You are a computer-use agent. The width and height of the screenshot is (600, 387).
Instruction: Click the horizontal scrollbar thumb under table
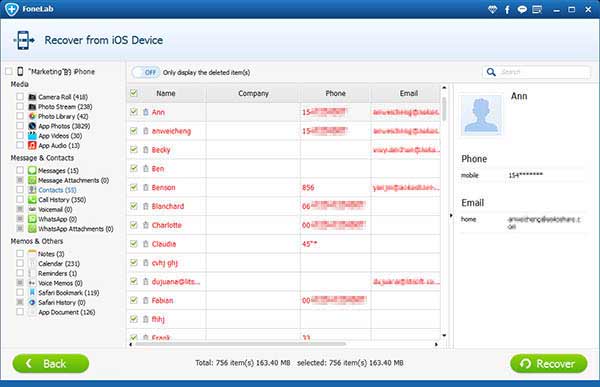point(240,344)
